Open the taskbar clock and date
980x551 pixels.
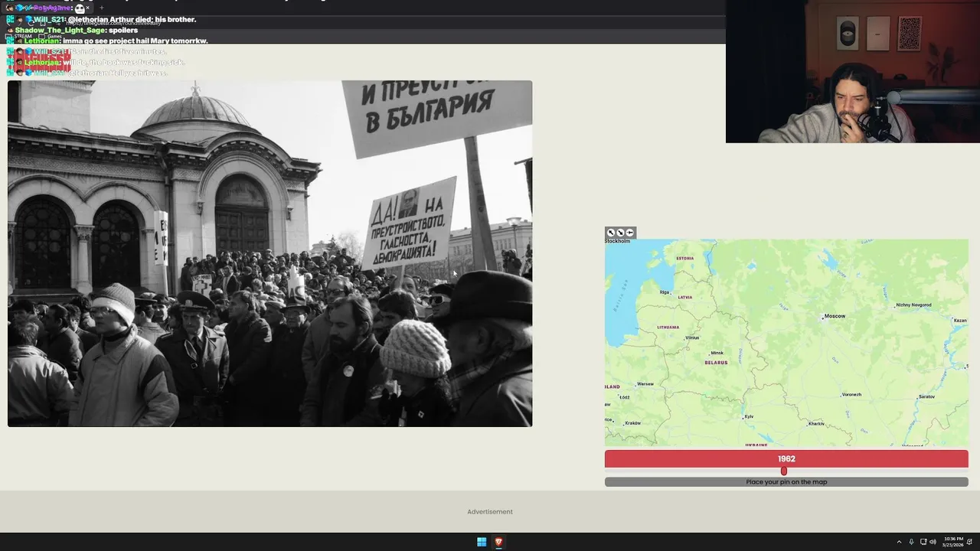point(953,542)
